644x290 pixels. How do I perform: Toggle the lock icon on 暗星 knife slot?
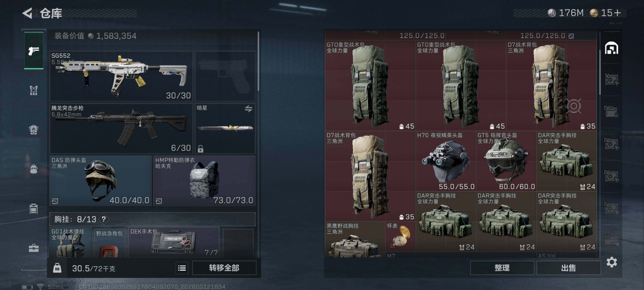pyautogui.click(x=200, y=149)
